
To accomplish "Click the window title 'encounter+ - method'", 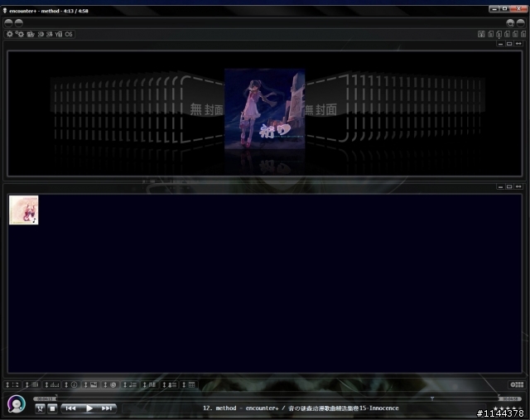I will (x=35, y=11).
